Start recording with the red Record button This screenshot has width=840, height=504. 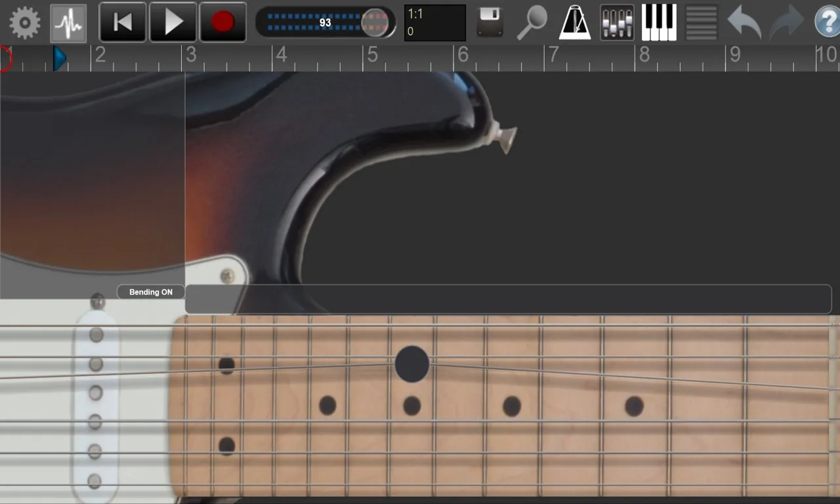(223, 22)
